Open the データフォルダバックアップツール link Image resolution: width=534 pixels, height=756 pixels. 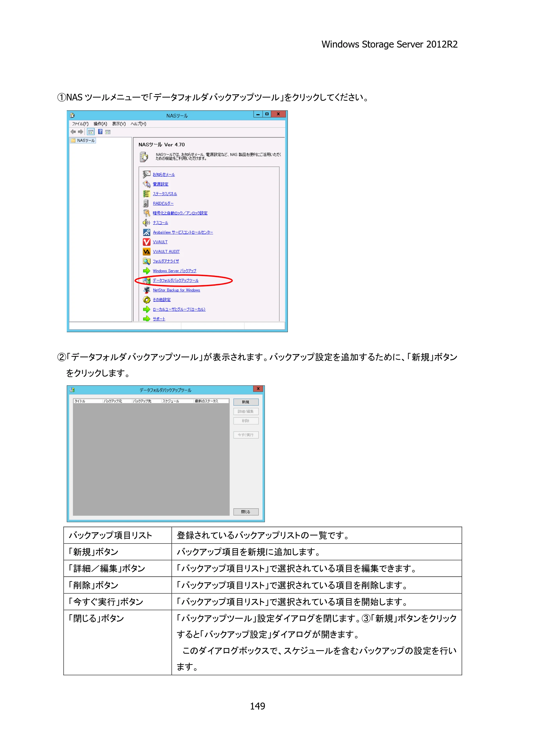176,280
